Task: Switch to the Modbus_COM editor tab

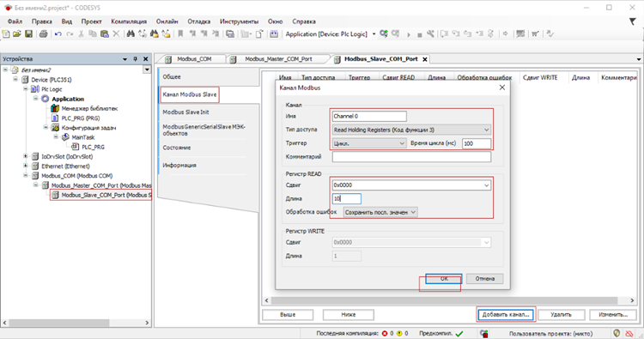Action: (194, 59)
